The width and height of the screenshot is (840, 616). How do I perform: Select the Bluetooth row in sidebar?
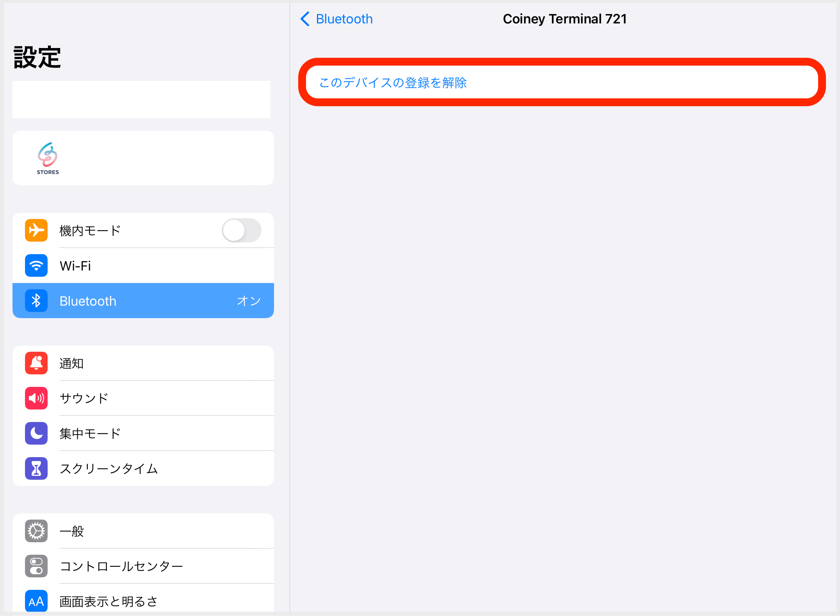click(x=143, y=301)
